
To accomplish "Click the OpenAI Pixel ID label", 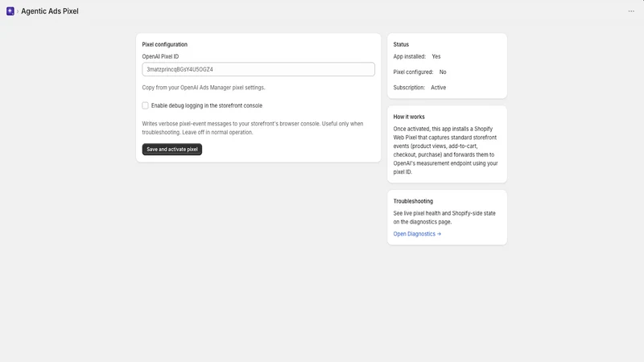I will click(x=160, y=56).
